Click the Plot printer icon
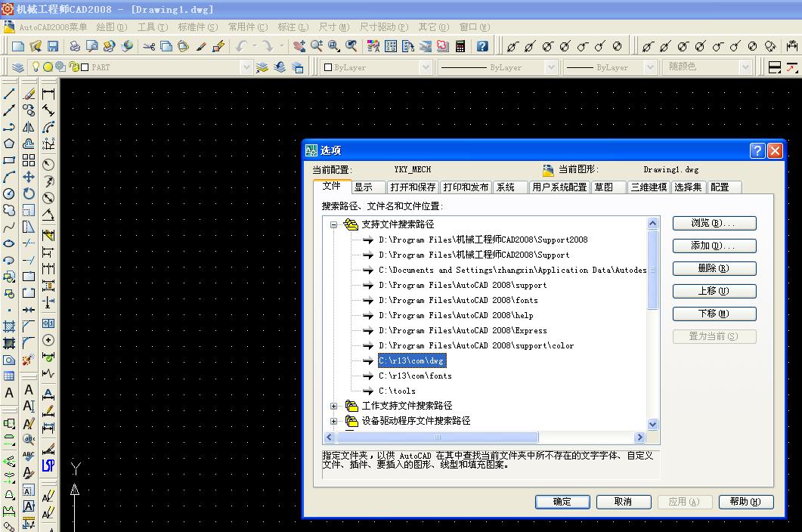 point(75,47)
